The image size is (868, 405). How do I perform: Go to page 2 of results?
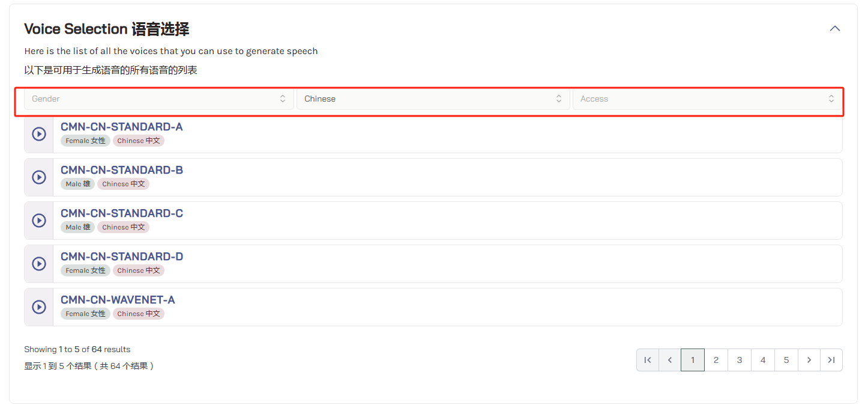click(x=716, y=360)
